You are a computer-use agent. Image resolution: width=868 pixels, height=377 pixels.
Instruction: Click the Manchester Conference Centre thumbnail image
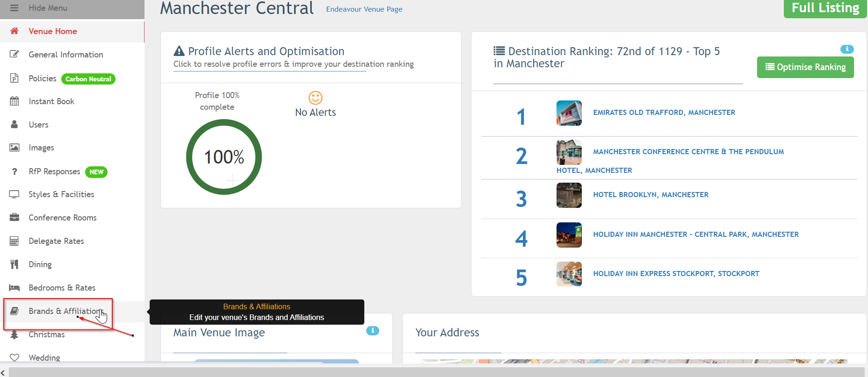569,152
